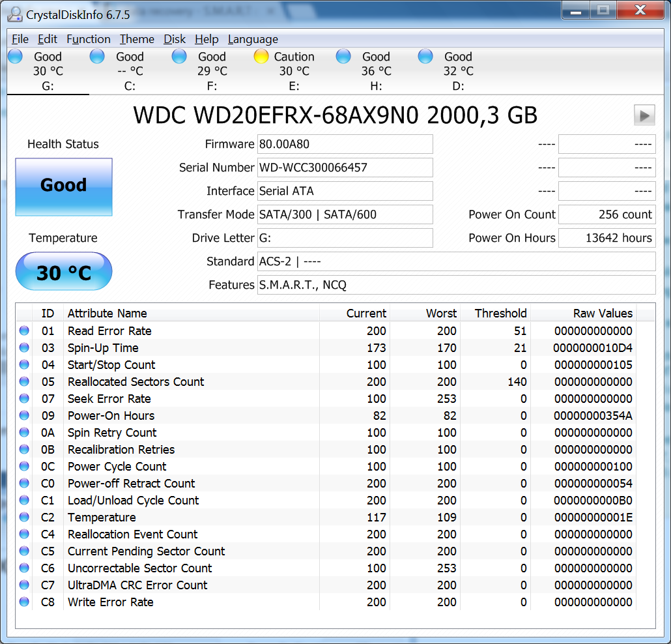Image resolution: width=671 pixels, height=644 pixels.
Task: Click the next disk arrow button
Action: click(x=644, y=115)
